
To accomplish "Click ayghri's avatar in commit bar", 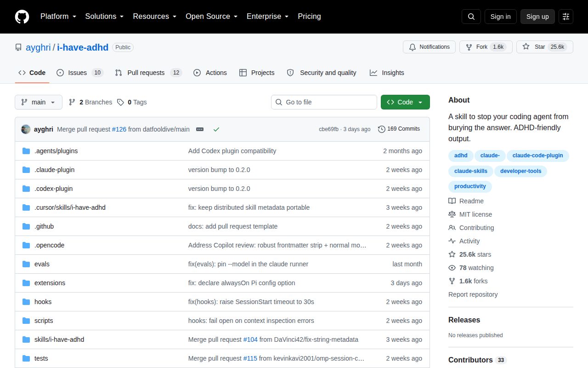I will pos(26,129).
